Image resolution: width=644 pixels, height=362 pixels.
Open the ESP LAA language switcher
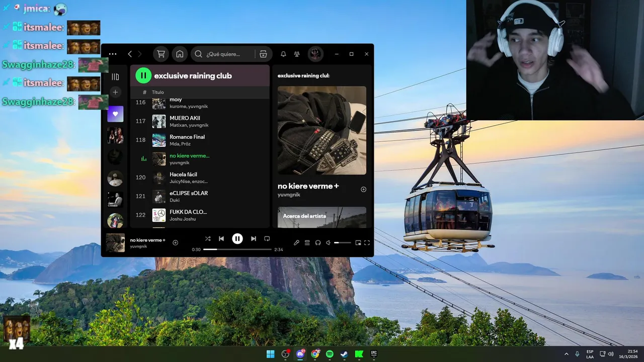click(590, 354)
